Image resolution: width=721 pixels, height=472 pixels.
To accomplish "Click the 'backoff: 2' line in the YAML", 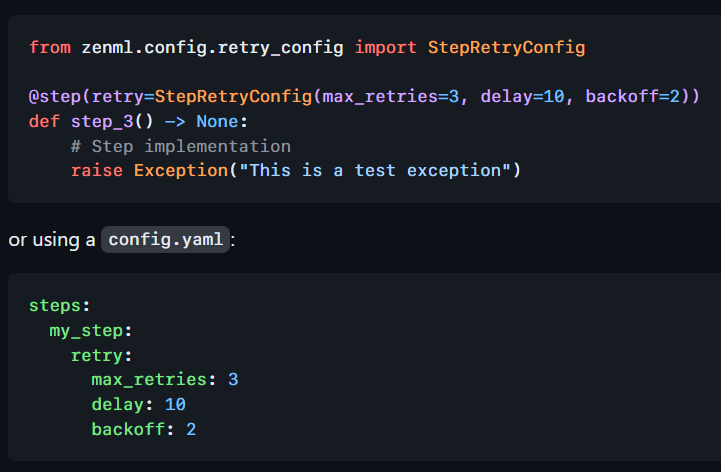I will [x=143, y=429].
